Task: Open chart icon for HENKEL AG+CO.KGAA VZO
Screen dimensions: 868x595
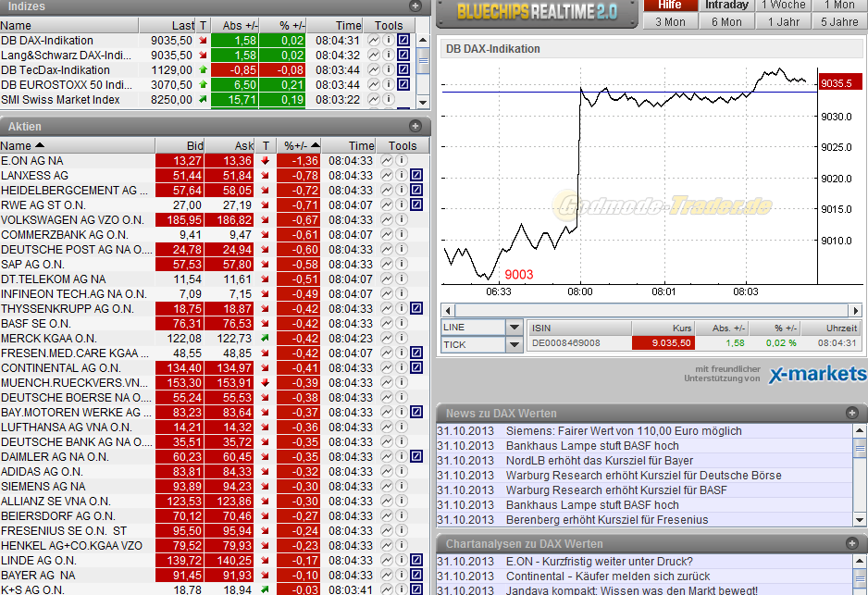Action: [387, 545]
